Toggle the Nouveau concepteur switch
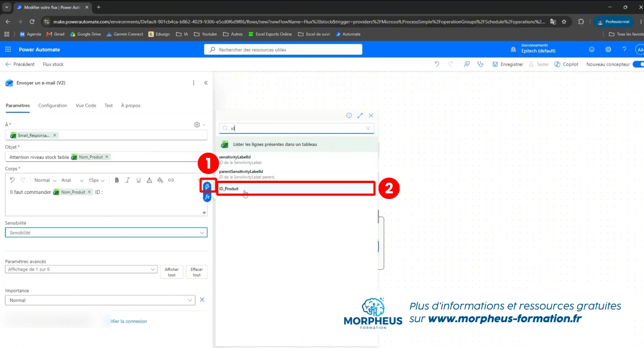The width and height of the screenshot is (644, 348). pyautogui.click(x=638, y=64)
